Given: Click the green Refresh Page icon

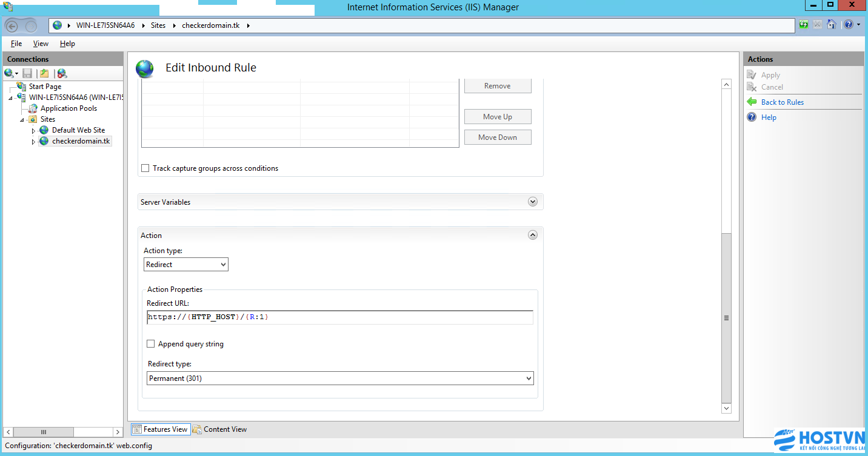Looking at the screenshot, I should click(x=804, y=25).
